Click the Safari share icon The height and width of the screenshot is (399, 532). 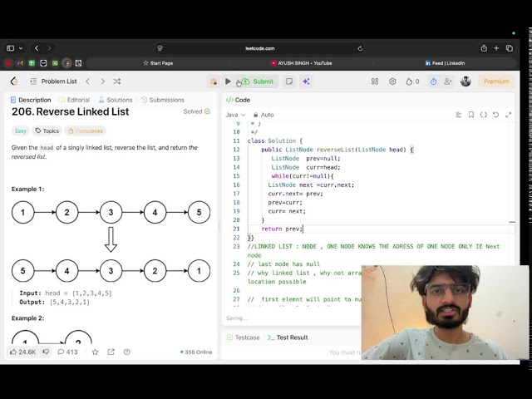tap(484, 48)
